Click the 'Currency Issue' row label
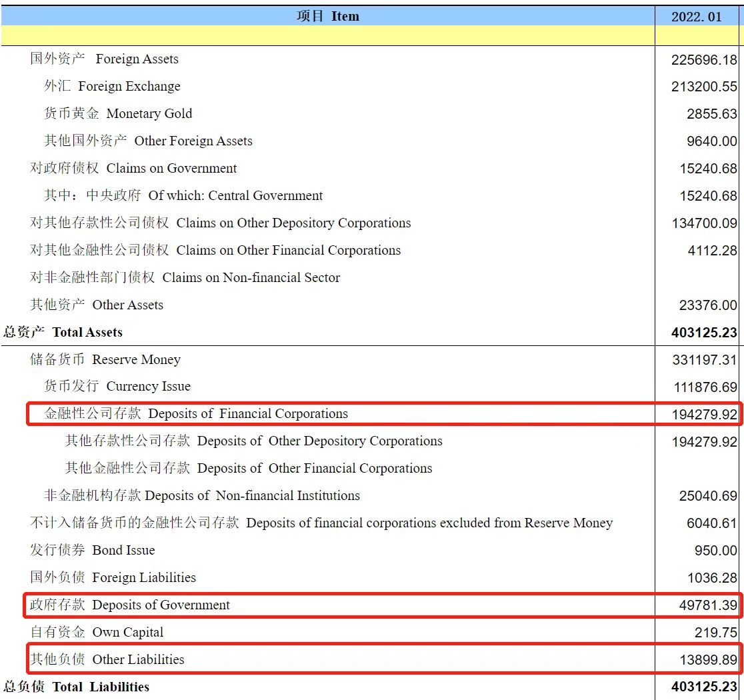The width and height of the screenshot is (744, 700). (117, 386)
